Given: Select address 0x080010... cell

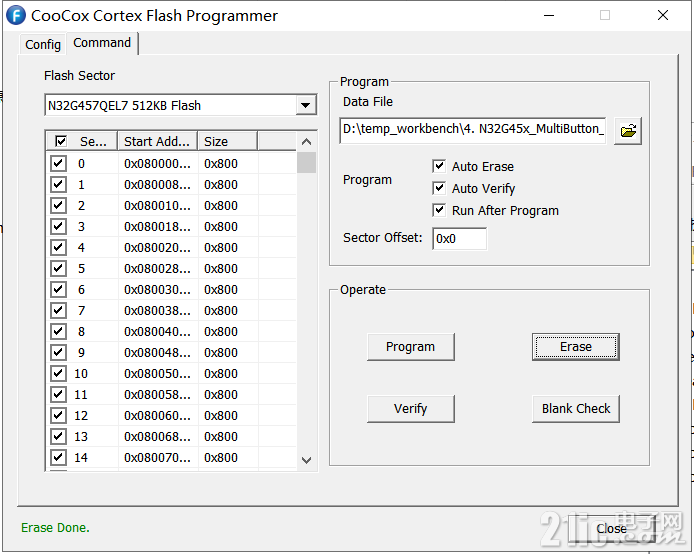Looking at the screenshot, I should coord(157,206).
